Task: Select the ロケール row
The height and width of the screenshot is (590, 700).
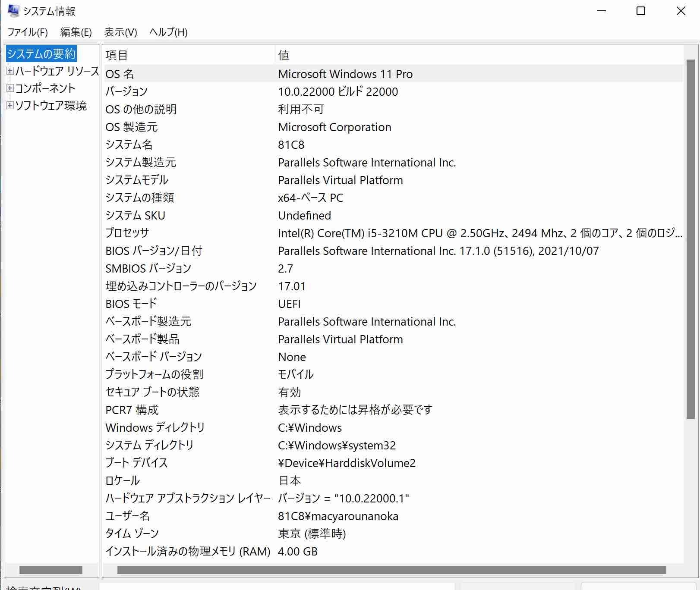Action: pos(393,480)
